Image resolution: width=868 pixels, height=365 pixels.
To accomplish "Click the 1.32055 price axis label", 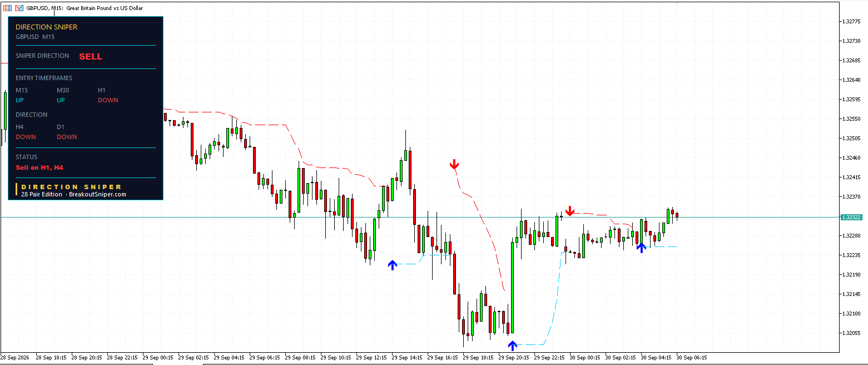I will tap(852, 333).
